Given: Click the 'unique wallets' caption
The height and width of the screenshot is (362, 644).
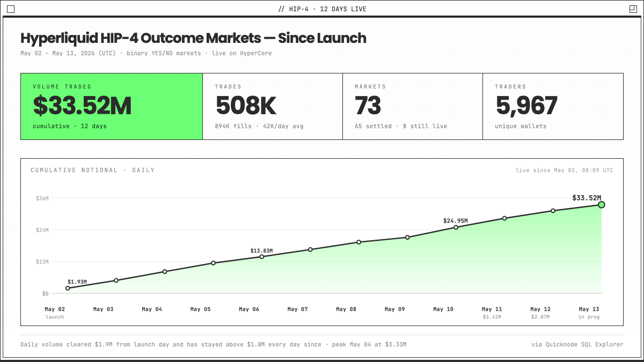Looking at the screenshot, I should click(x=521, y=126).
